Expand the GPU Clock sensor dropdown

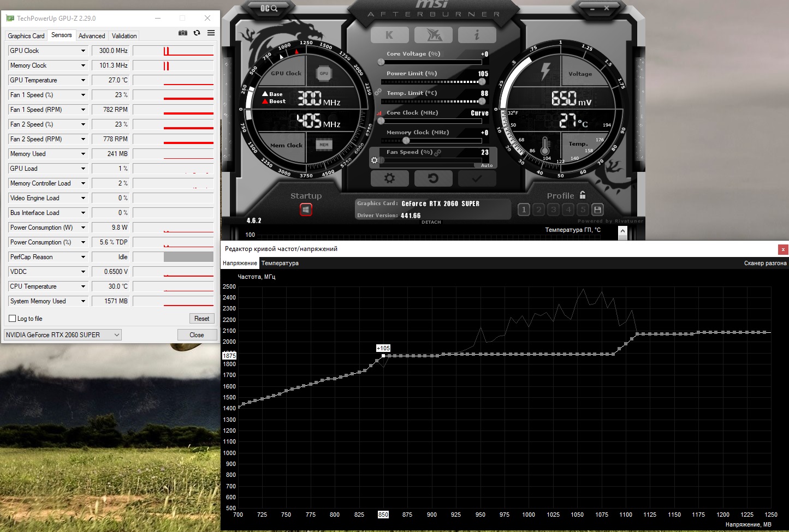click(x=83, y=51)
